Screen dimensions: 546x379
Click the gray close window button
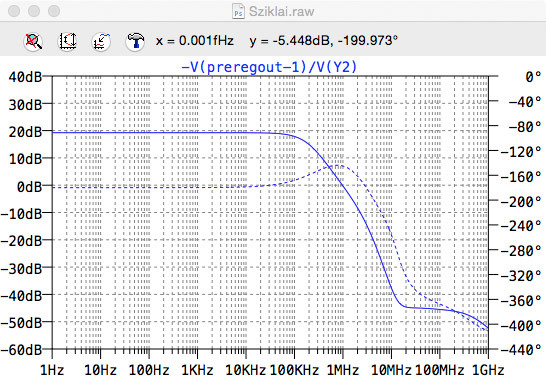[x=14, y=11]
